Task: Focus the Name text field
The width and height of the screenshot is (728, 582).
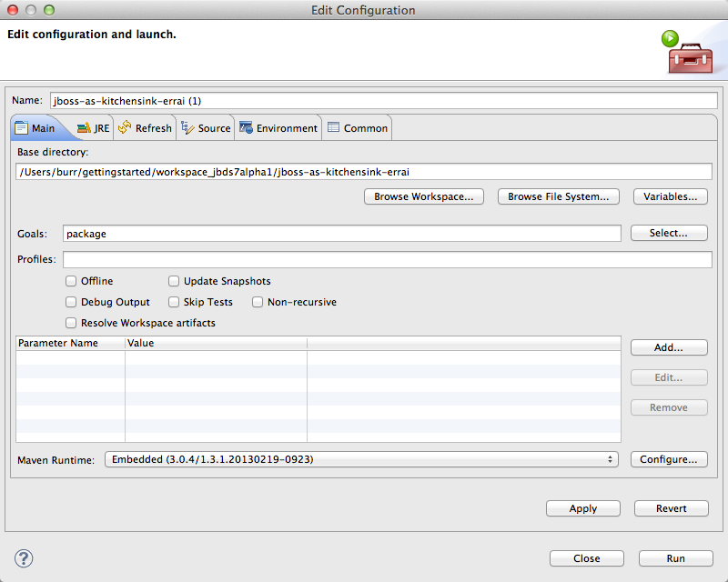Action: pos(384,101)
